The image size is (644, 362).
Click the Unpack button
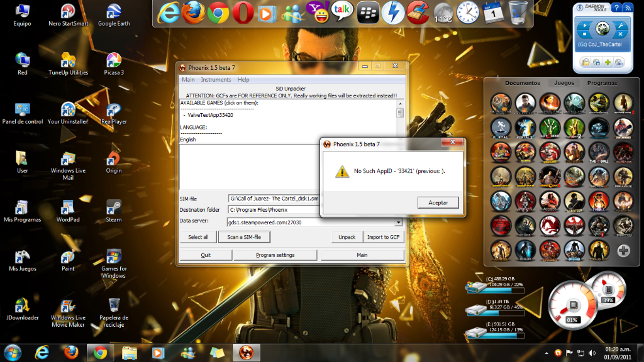347,237
